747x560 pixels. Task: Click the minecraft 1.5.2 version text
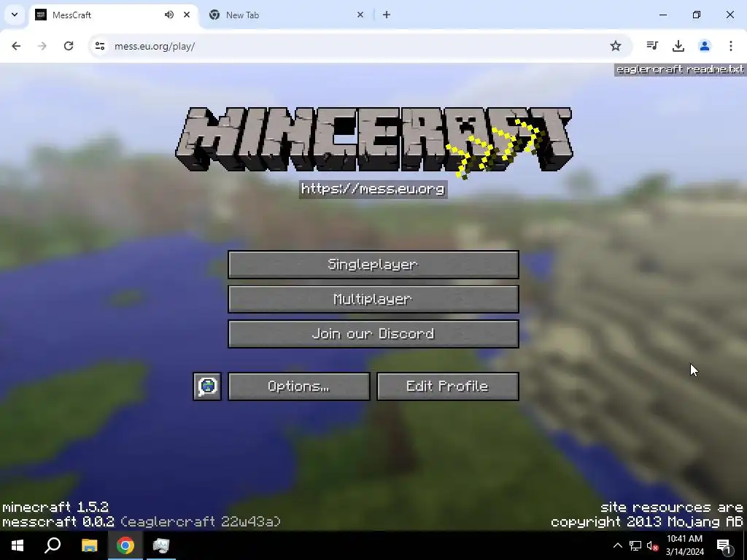(x=55, y=507)
